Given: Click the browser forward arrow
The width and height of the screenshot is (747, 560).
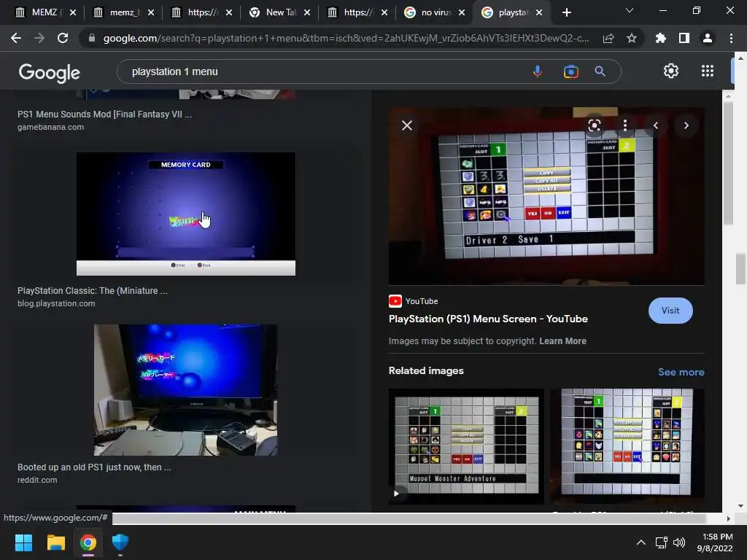Looking at the screenshot, I should click(39, 38).
